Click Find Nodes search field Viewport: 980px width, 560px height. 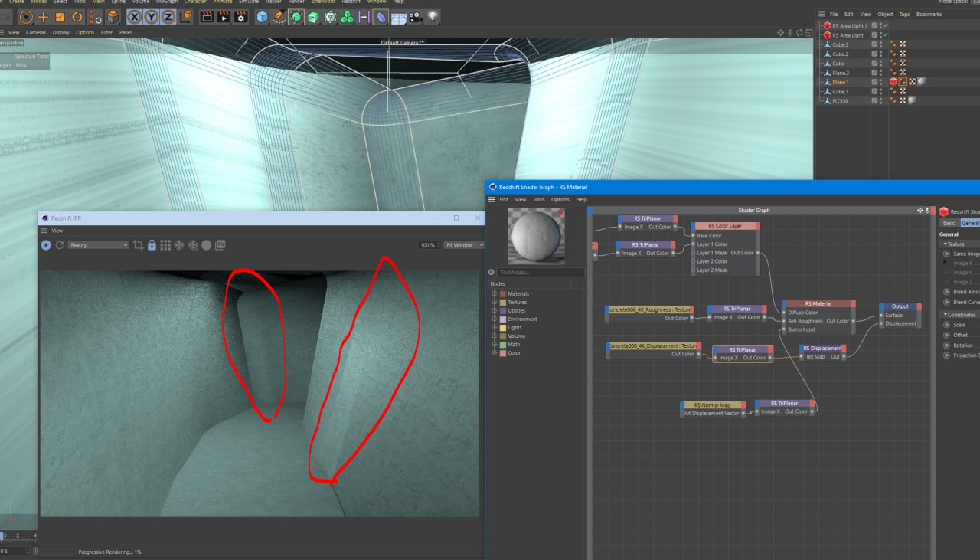pyautogui.click(x=540, y=273)
